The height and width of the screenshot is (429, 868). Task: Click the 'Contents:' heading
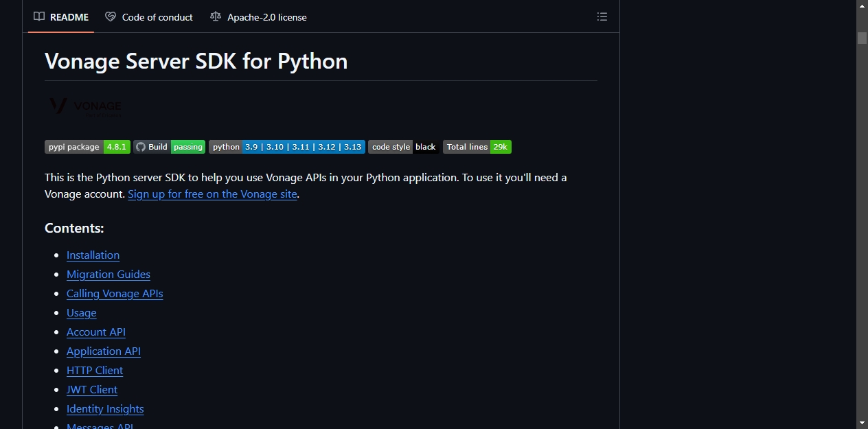(x=74, y=229)
